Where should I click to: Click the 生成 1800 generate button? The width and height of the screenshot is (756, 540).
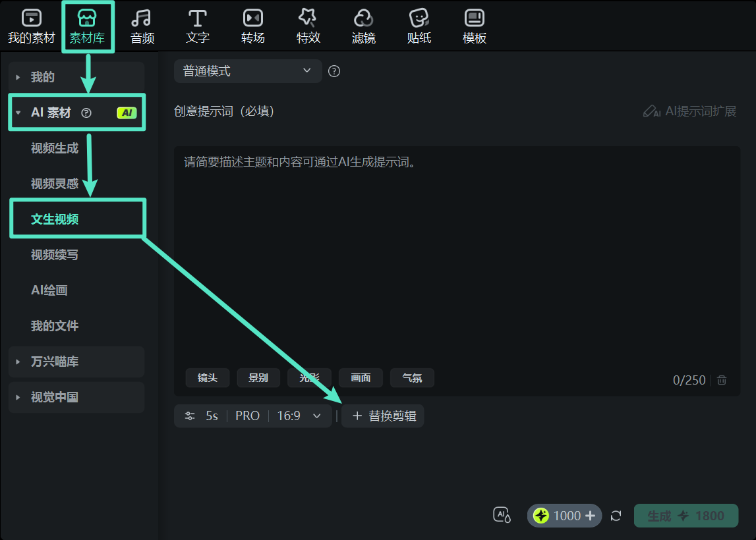(x=685, y=516)
